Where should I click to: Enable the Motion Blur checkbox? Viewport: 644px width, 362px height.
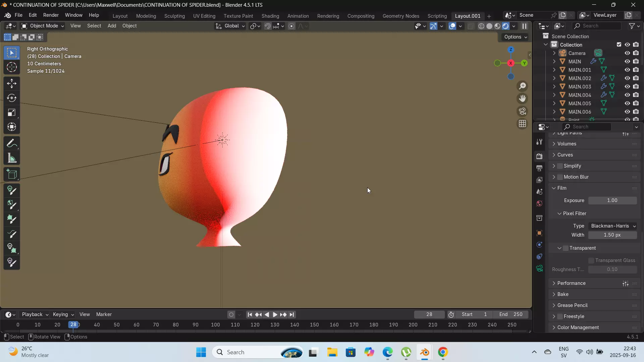point(560,177)
